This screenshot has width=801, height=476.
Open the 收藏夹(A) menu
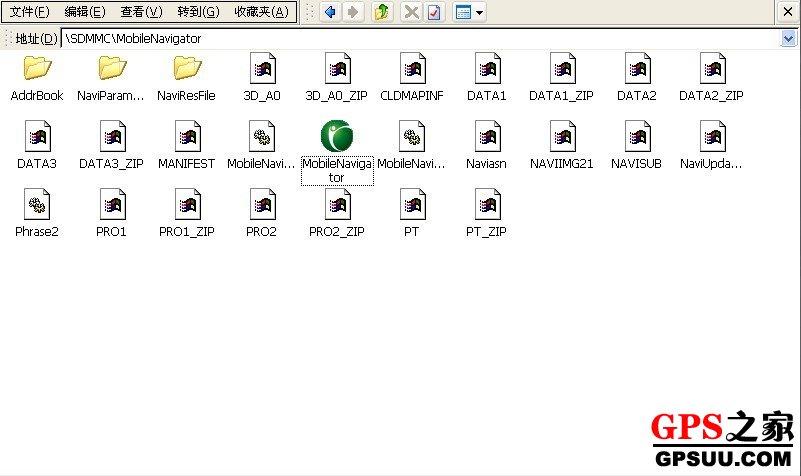click(x=262, y=12)
